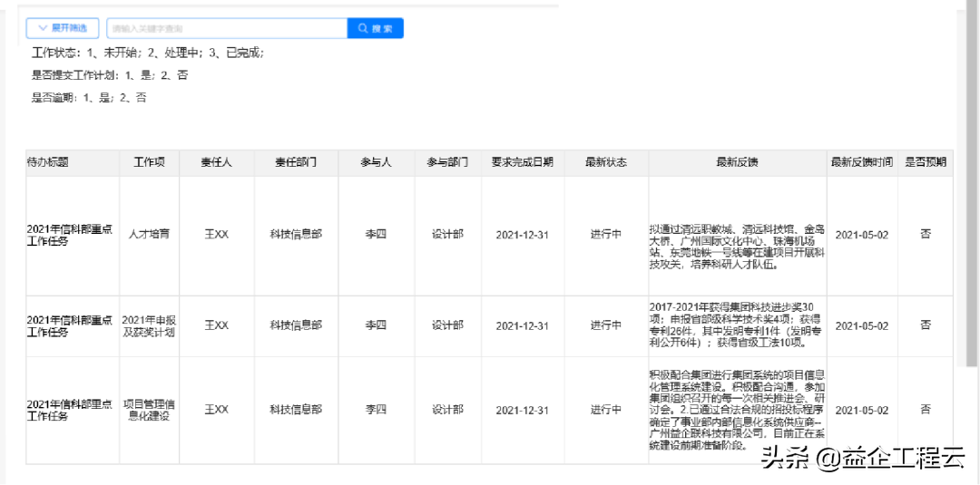Select the 2021年申报及获奖计划 work item cell
This screenshot has height=485, width=980.
pos(150,325)
